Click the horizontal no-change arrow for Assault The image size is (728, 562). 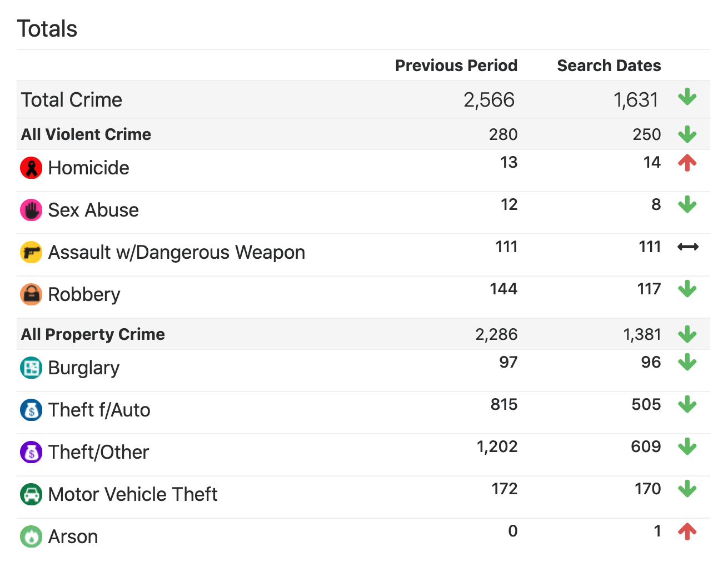688,247
